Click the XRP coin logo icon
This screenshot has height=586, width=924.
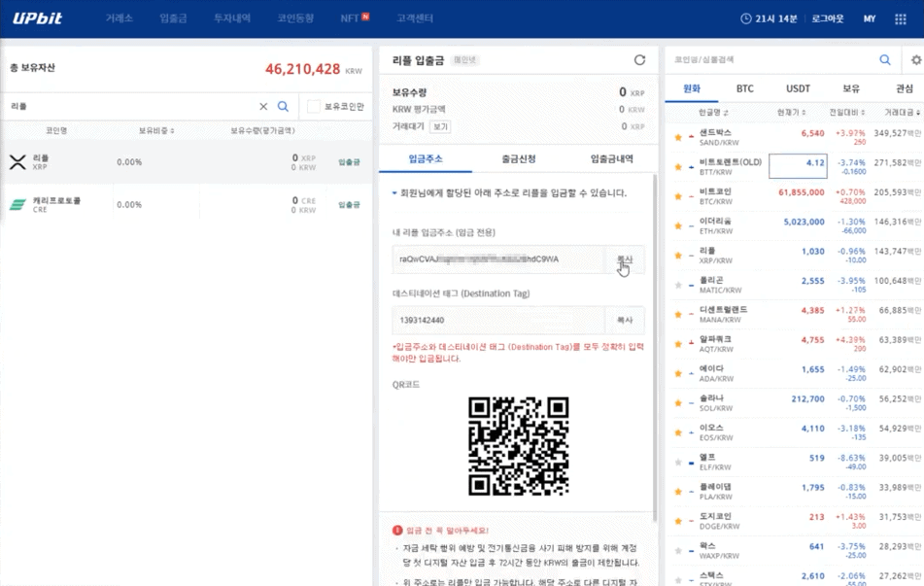click(x=17, y=161)
